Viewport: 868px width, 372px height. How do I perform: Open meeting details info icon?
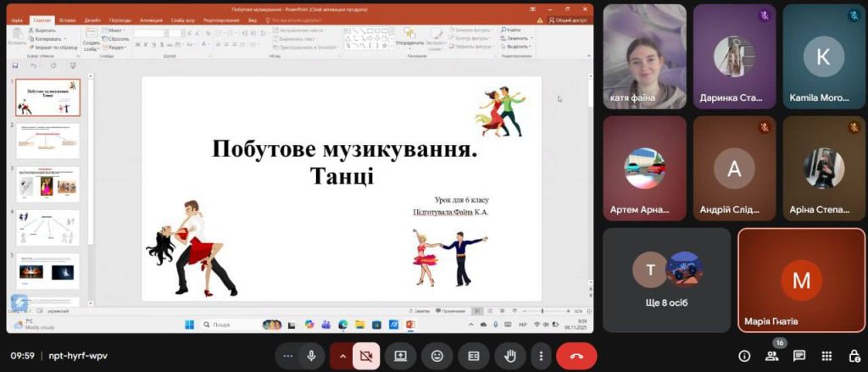click(744, 356)
